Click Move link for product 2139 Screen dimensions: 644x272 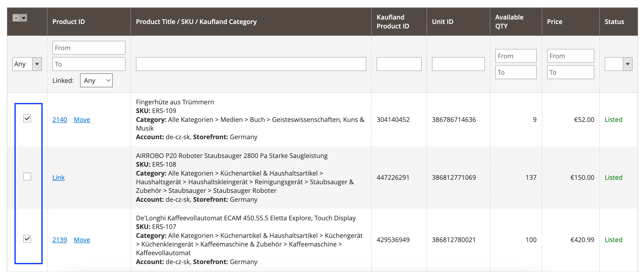point(82,240)
